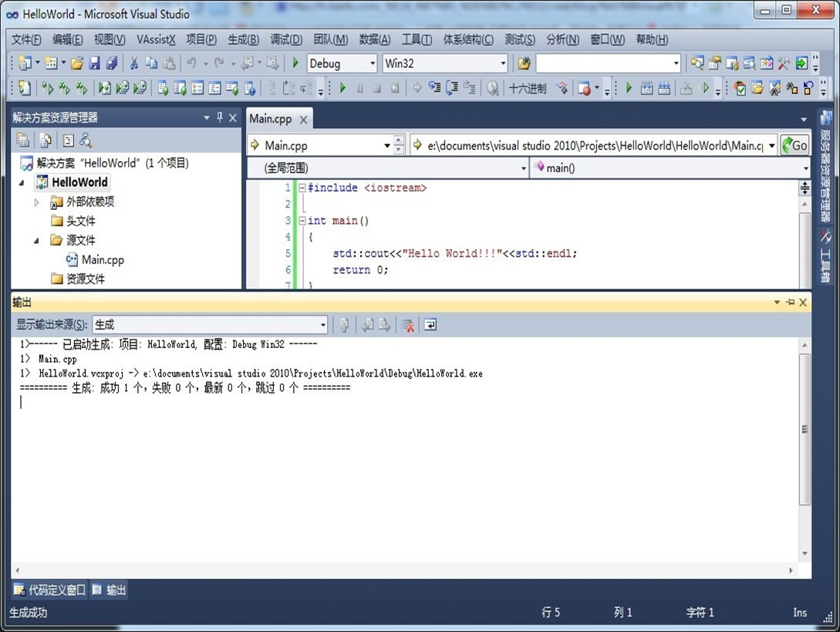Screen dimensions: 840x632
Task: Open the Debug configuration dropdown
Action: click(x=373, y=63)
